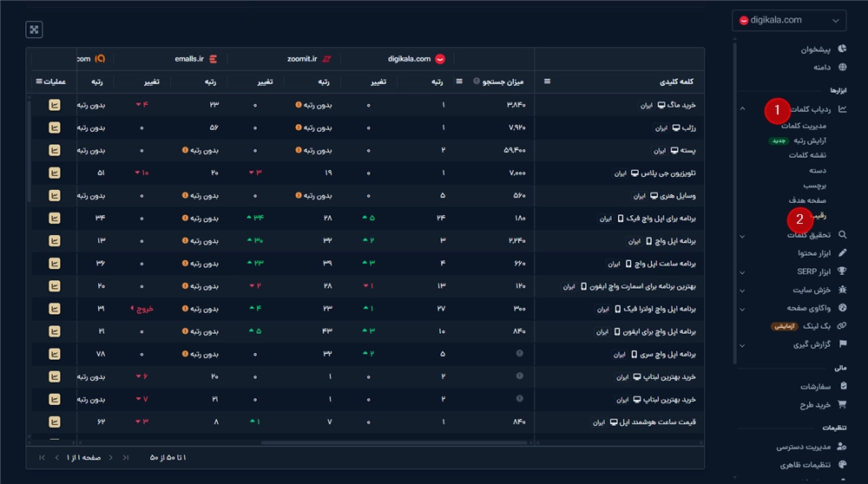Expand the خزش سایت section chevron
The image size is (868, 484).
(742, 291)
